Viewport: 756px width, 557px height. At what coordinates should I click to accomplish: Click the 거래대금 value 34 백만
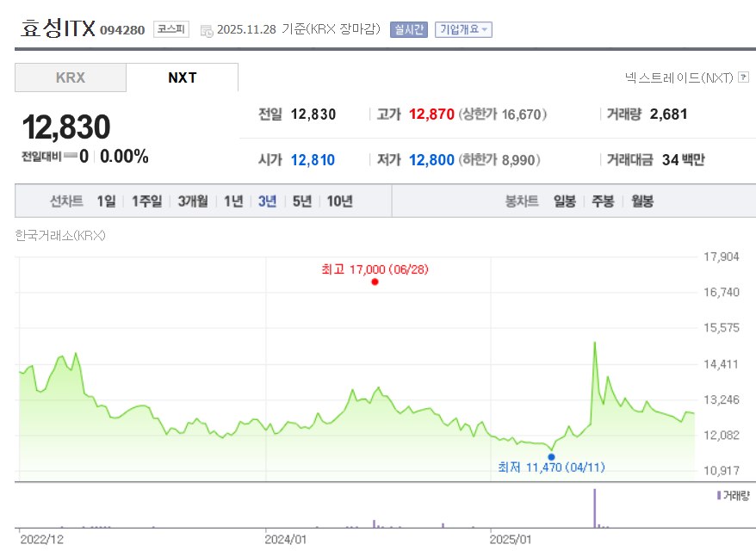tap(683, 159)
